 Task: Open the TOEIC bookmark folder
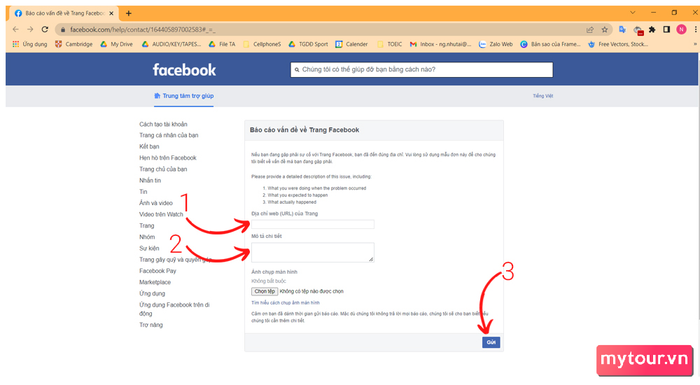pyautogui.click(x=390, y=44)
